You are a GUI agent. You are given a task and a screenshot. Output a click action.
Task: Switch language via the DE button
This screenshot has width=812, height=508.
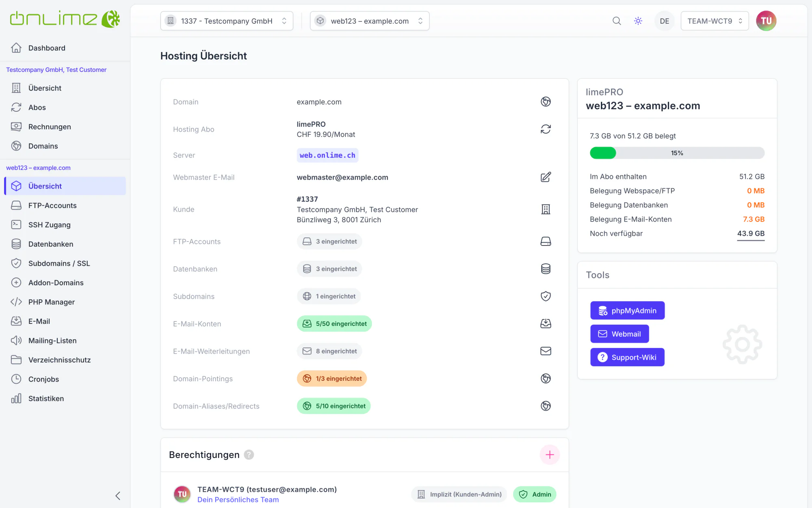click(x=664, y=21)
